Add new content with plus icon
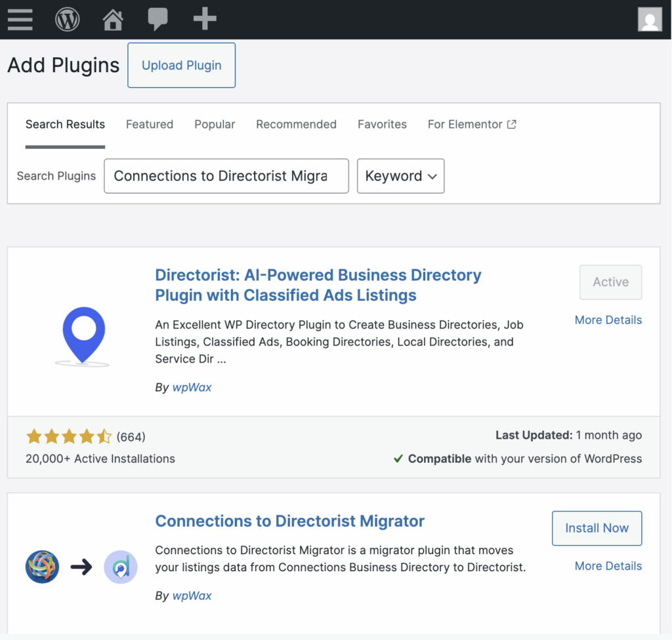Image resolution: width=672 pixels, height=640 pixels. 205,19
